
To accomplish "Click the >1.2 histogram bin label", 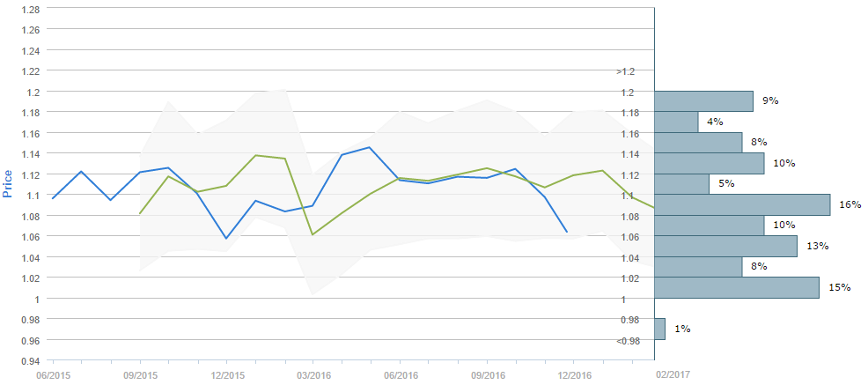I will coord(626,71).
